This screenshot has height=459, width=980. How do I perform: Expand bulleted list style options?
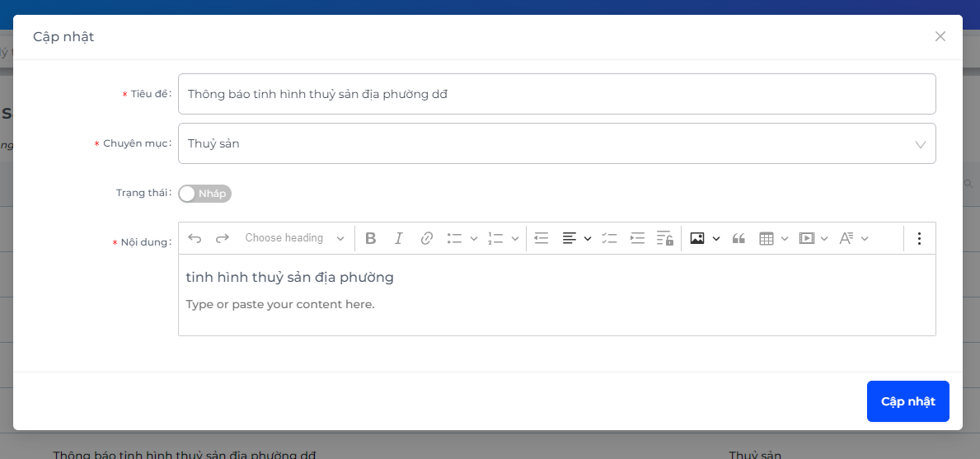click(x=474, y=238)
